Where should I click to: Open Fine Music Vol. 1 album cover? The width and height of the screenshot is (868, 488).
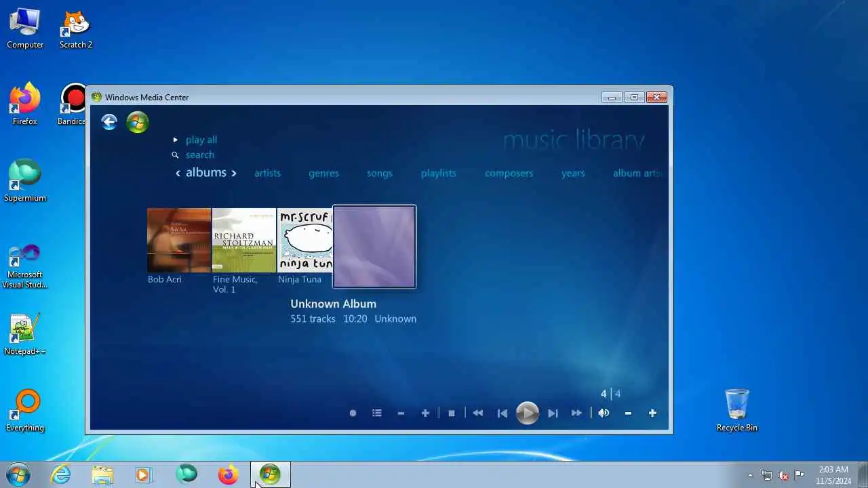[244, 240]
